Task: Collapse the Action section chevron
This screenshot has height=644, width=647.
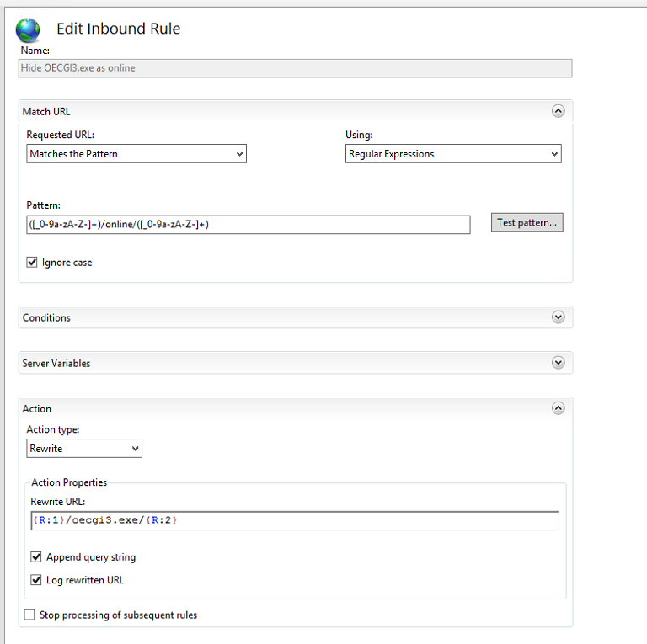Action: point(558,408)
